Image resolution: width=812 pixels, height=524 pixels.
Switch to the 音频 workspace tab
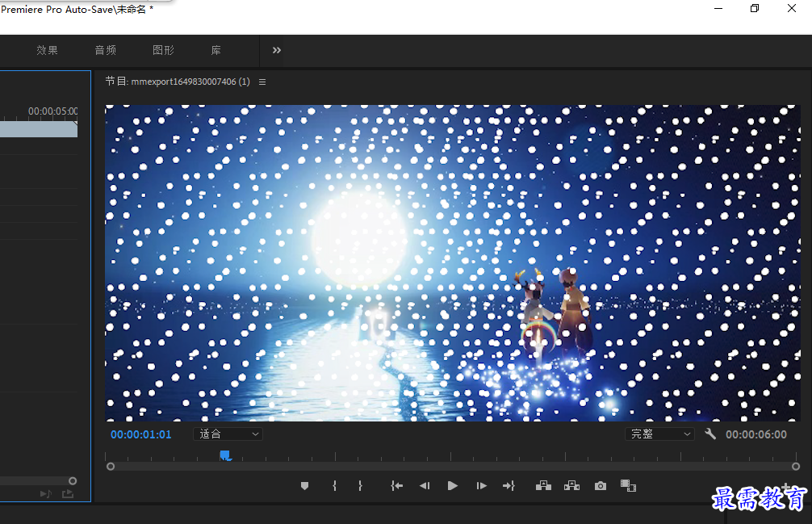tap(106, 50)
